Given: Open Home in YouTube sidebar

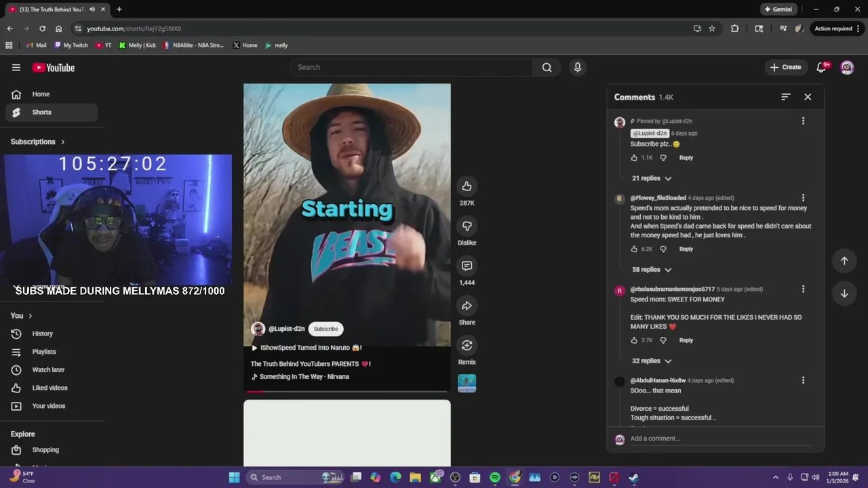Looking at the screenshot, I should [x=52, y=94].
